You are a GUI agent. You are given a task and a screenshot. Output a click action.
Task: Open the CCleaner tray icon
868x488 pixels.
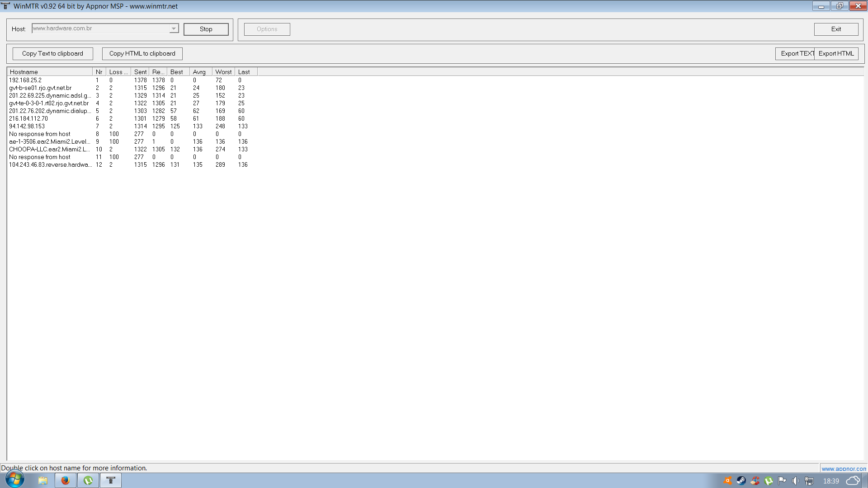coord(755,481)
